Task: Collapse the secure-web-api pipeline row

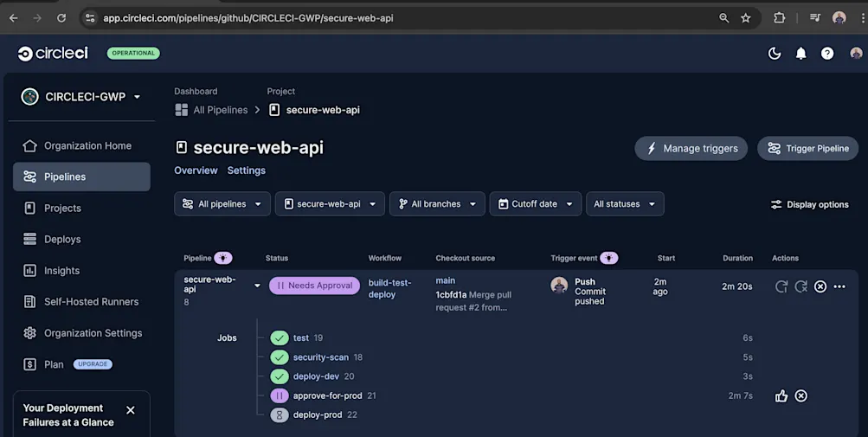Action: tap(257, 286)
